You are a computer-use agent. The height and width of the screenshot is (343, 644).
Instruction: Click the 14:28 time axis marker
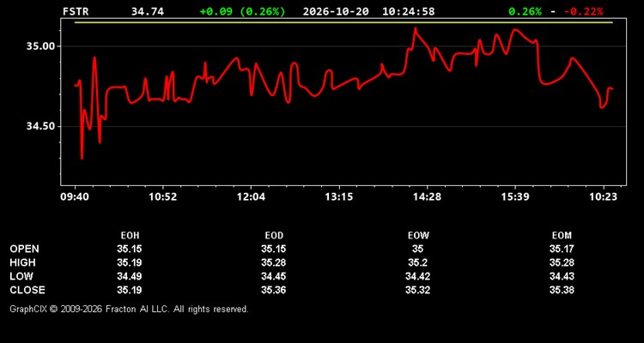click(x=427, y=197)
